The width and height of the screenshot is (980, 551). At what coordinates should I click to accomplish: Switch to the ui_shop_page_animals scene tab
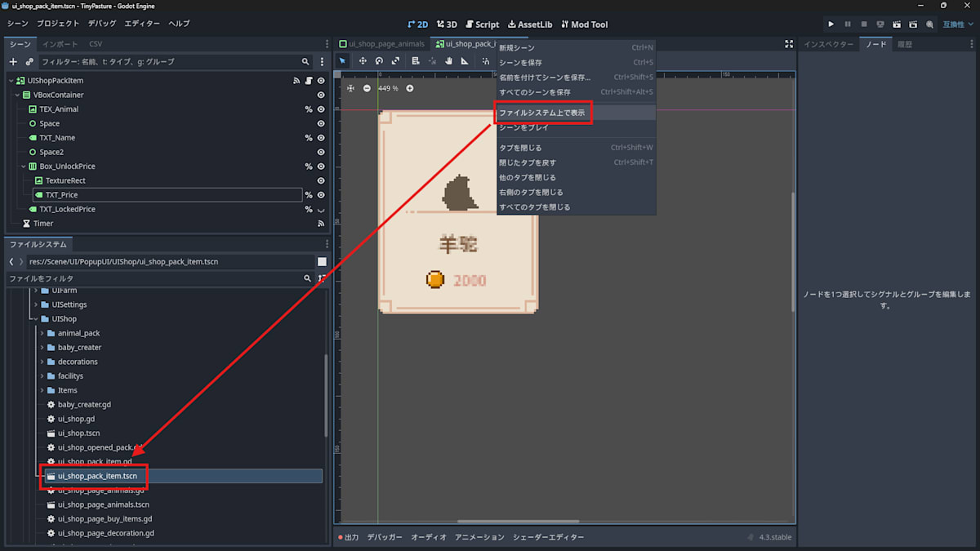[x=383, y=44]
